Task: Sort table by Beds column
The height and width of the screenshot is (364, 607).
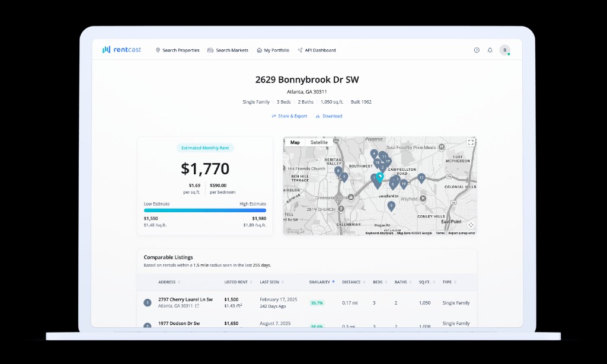Action: 380,282
